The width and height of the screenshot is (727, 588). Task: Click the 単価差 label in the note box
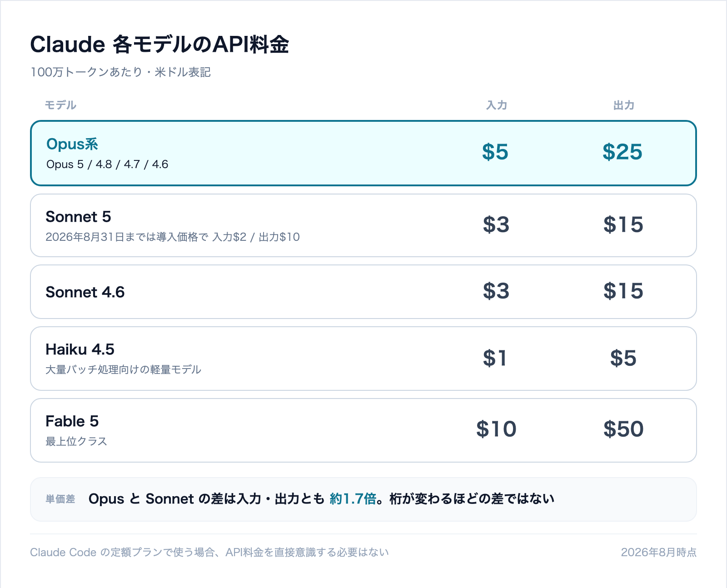(60, 499)
